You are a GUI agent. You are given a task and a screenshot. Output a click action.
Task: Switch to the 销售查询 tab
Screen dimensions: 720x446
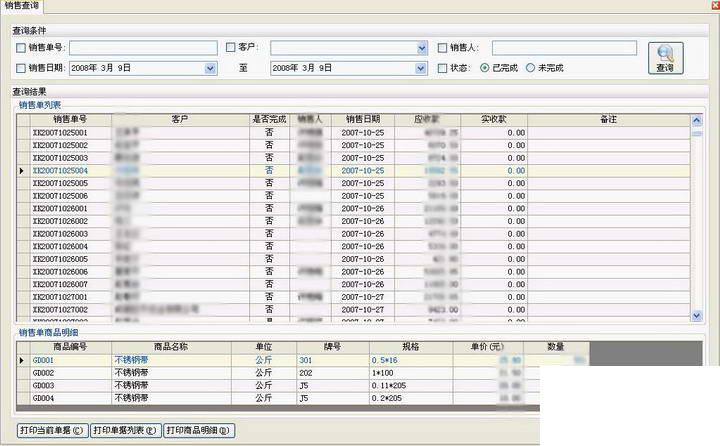[22, 6]
